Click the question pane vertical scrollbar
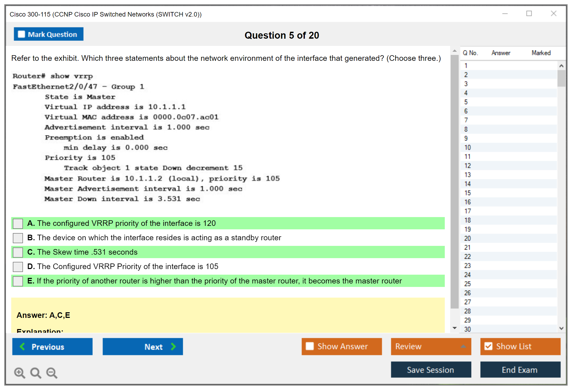Viewport: 574px width, 392px height. pos(454,181)
